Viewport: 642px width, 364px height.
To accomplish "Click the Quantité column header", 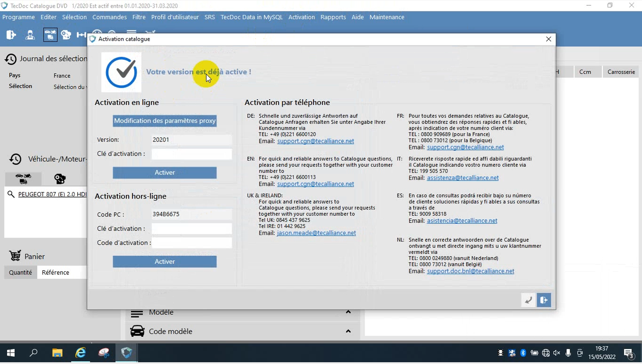I will tap(21, 272).
